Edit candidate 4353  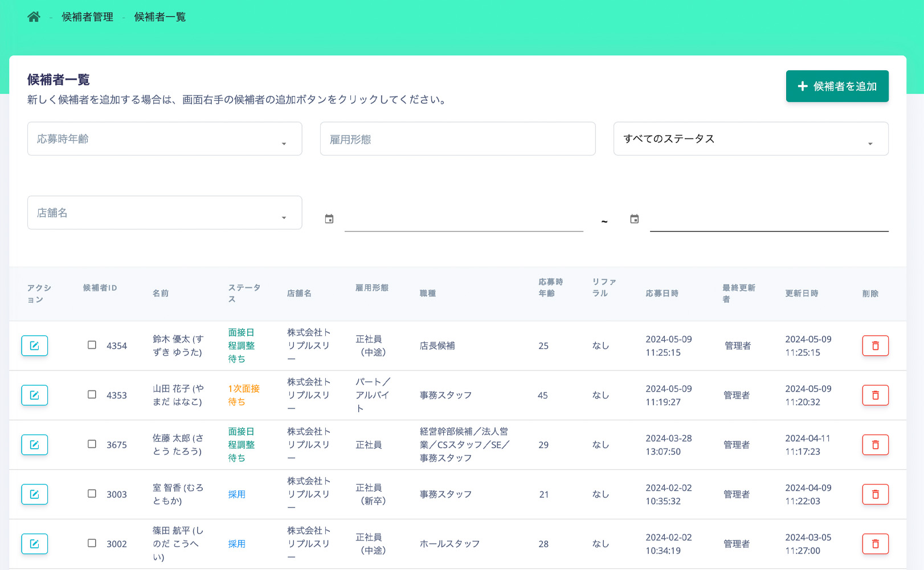coord(35,395)
